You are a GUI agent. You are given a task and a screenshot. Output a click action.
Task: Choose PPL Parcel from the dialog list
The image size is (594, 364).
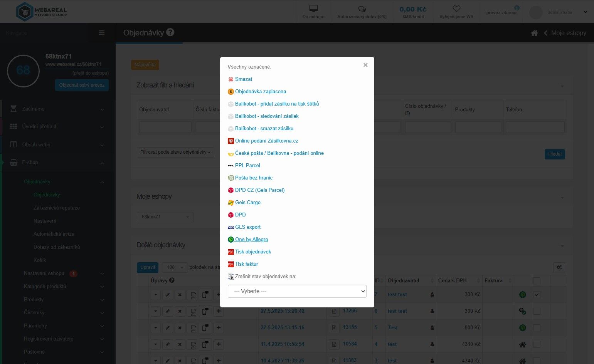[x=247, y=165]
